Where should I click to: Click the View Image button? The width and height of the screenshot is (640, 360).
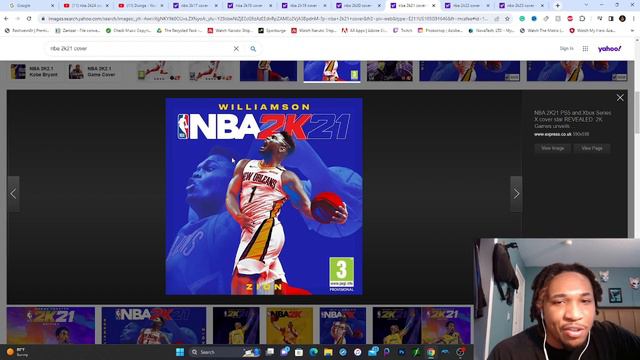pyautogui.click(x=552, y=148)
